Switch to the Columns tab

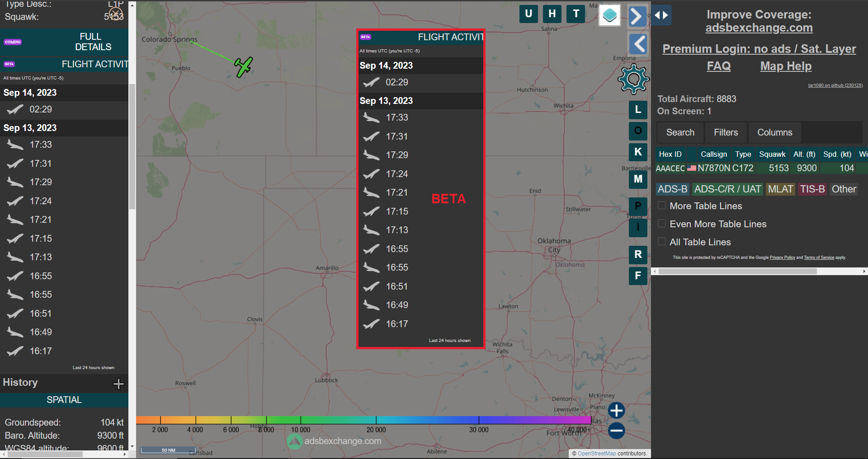[x=775, y=133]
